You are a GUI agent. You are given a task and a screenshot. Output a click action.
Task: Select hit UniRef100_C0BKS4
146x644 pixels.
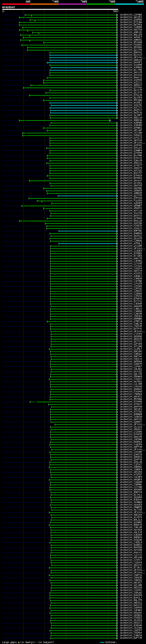(131, 635)
